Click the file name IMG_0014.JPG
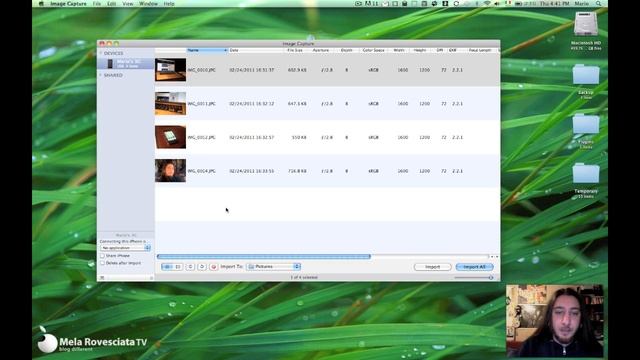The image size is (640, 360). 202,171
